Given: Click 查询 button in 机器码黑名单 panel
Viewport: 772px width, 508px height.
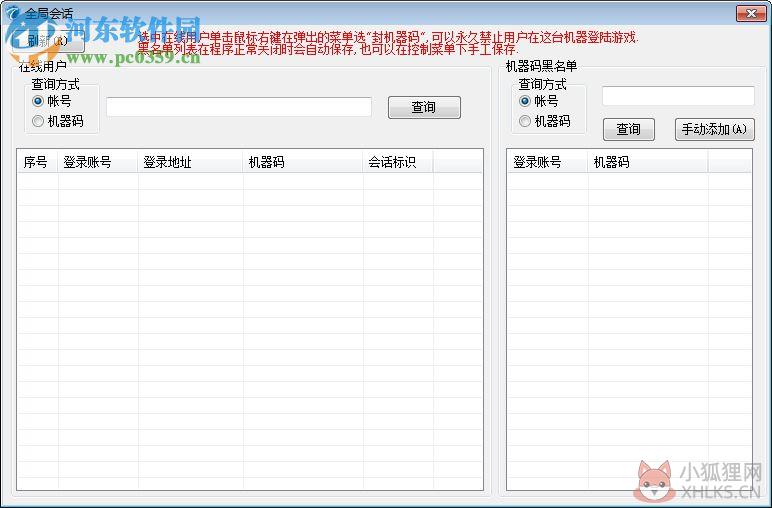Looking at the screenshot, I should (629, 129).
